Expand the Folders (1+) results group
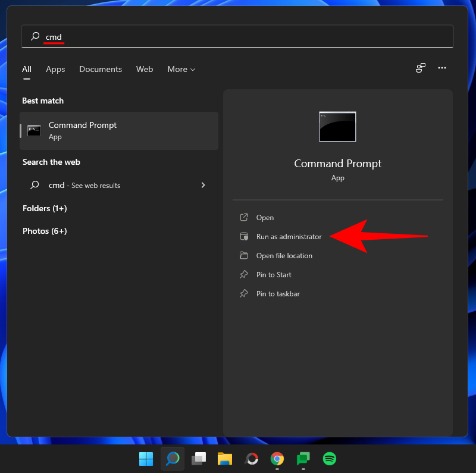476x473 pixels. pos(45,208)
